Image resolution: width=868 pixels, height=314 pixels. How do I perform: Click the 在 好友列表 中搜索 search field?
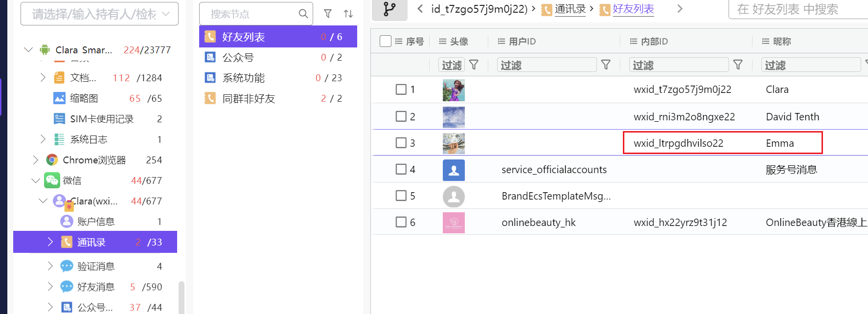[798, 9]
